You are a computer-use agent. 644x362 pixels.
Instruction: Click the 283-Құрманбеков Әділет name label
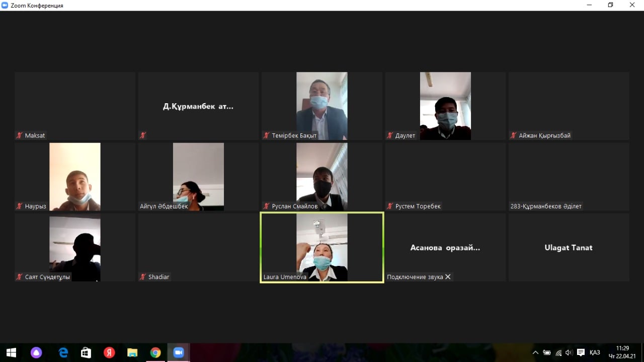[546, 206]
